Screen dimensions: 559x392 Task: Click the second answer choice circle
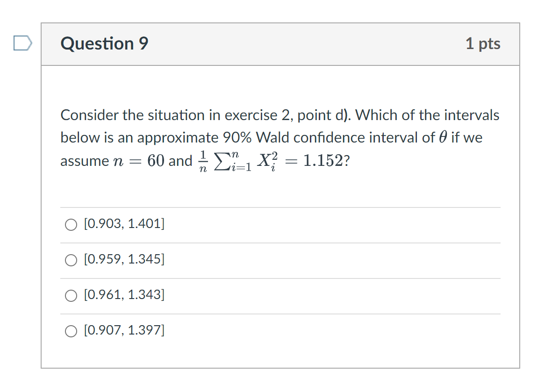(x=71, y=260)
